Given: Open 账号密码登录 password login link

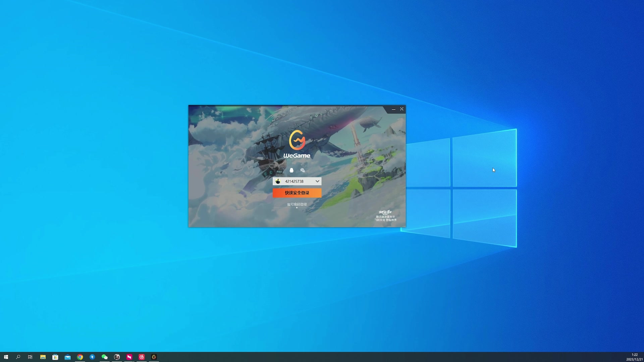Looking at the screenshot, I should [x=297, y=204].
